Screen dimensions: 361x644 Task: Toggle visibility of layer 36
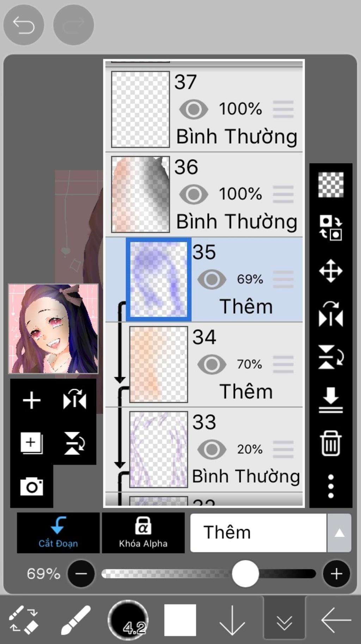pos(194,194)
